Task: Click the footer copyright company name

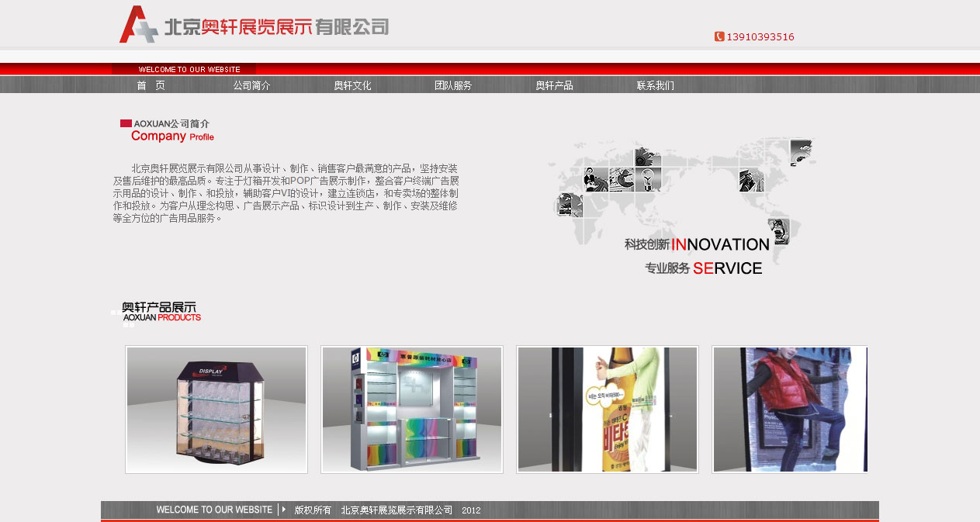Action: pyautogui.click(x=397, y=510)
